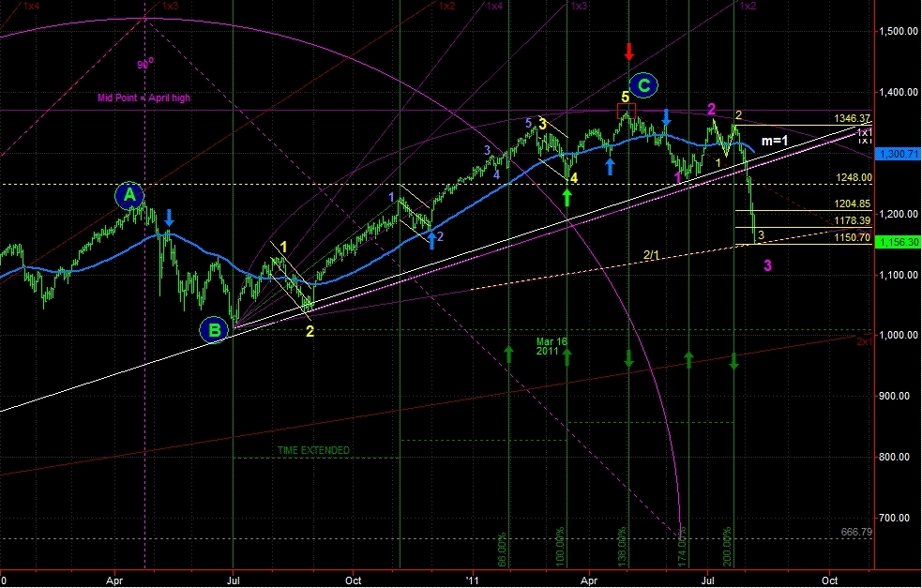
Task: Click the blue down arrow right of marker C
Action: coord(666,117)
